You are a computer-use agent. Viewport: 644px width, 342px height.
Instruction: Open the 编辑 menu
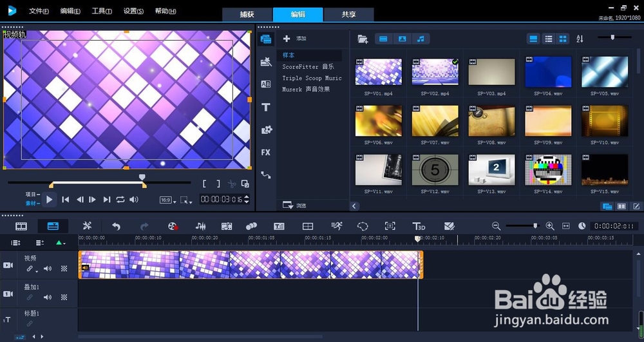[70, 11]
